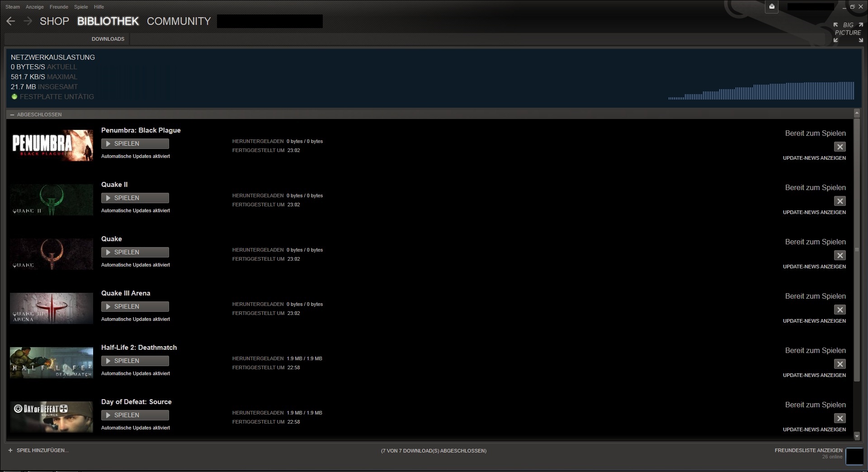Click the Quake III Arena banner

pyautogui.click(x=52, y=308)
